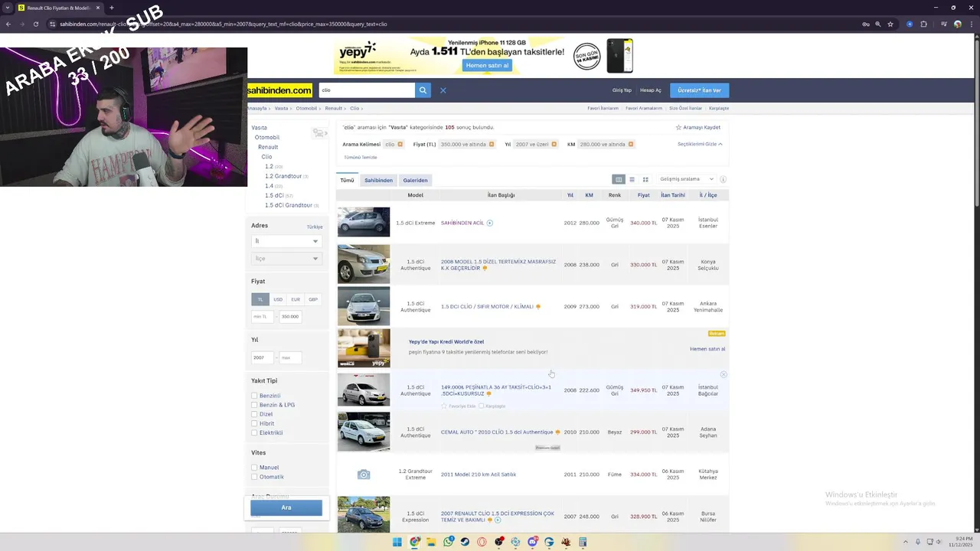Close the highlighted listing row with the X

click(x=724, y=375)
